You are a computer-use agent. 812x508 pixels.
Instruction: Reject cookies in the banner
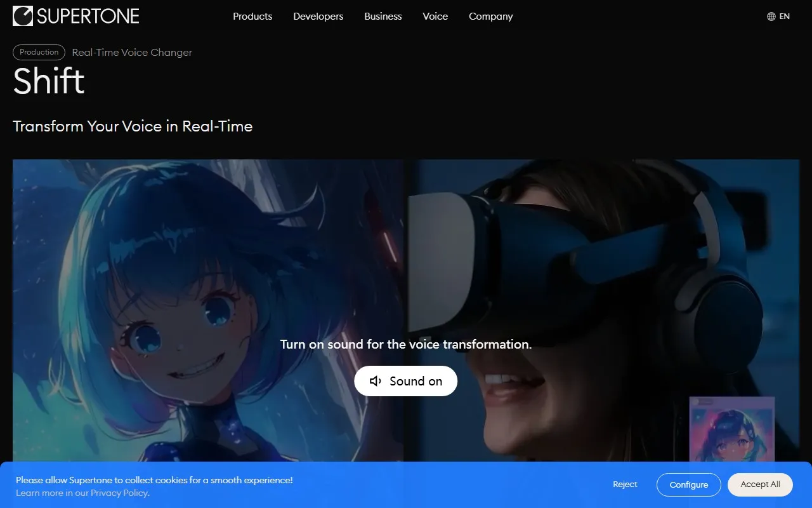tap(625, 485)
